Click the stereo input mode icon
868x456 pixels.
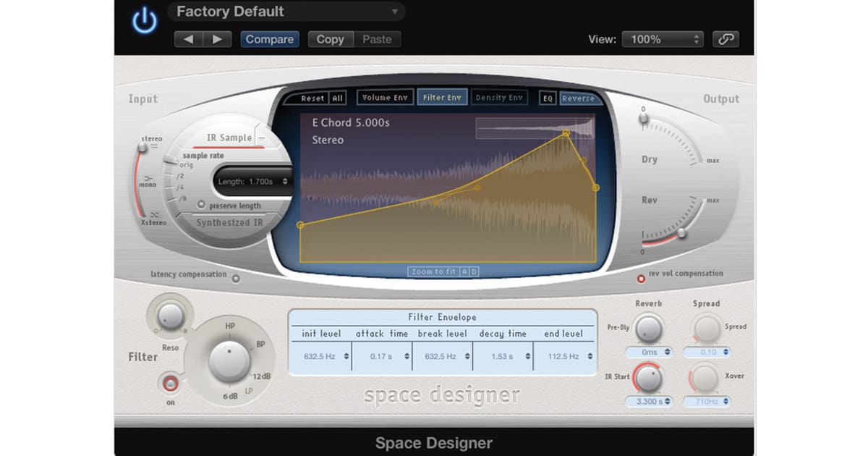click(x=153, y=146)
